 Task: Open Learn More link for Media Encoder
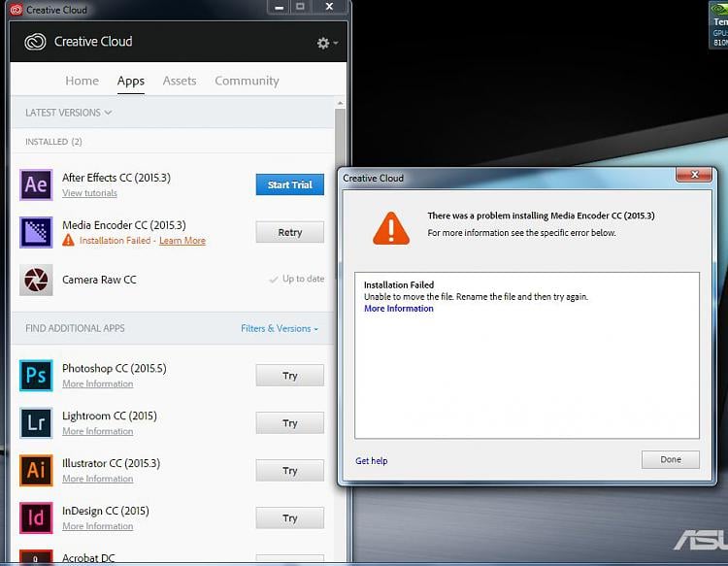pos(182,241)
